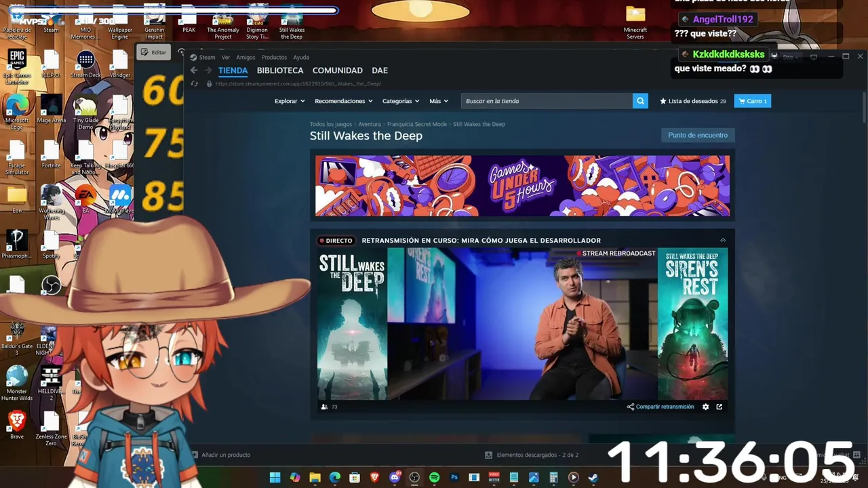Screen dimensions: 868x488
Task: Click the broadcast viewer count icon
Action: (324, 407)
